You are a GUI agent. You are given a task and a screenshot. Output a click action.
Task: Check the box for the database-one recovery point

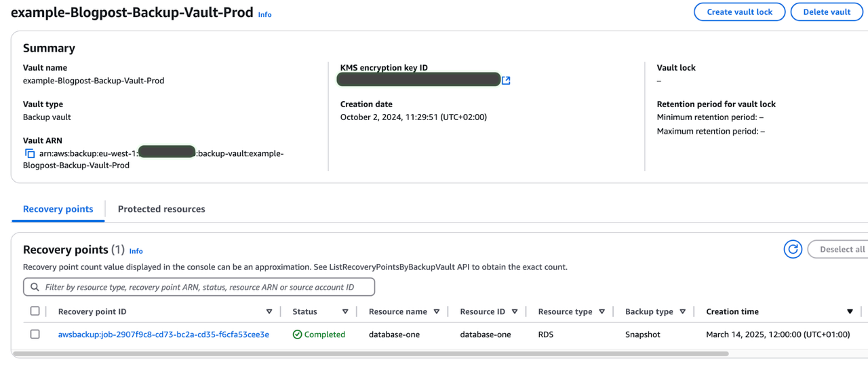coord(35,334)
